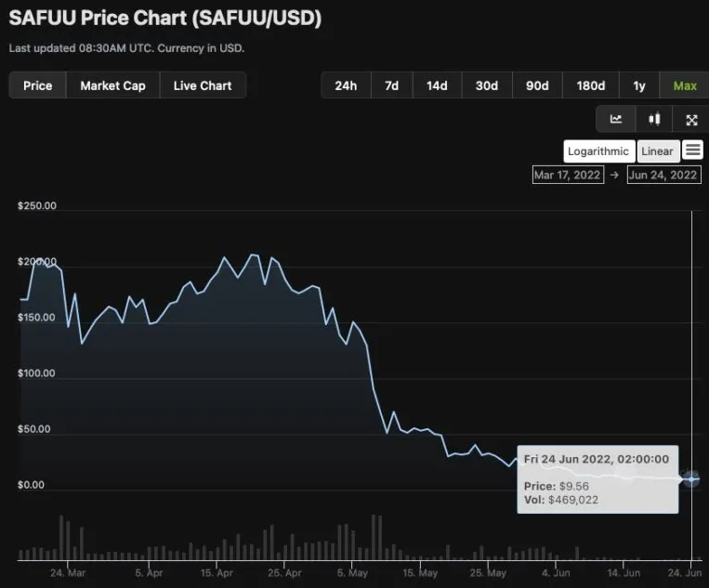Choose the 180d time range

click(x=591, y=85)
